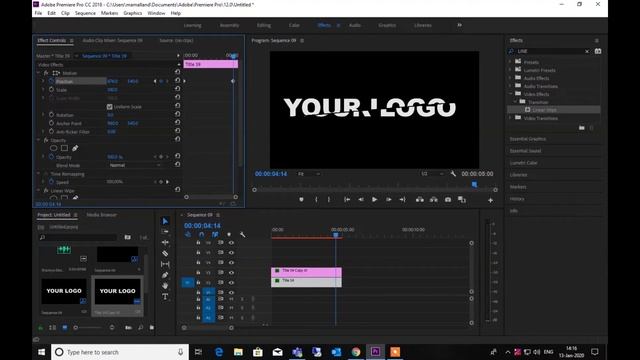
Task: Open the Window menu
Action: click(156, 13)
